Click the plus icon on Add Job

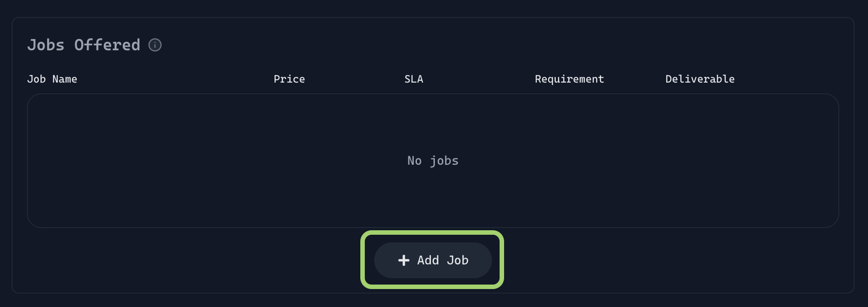[403, 260]
